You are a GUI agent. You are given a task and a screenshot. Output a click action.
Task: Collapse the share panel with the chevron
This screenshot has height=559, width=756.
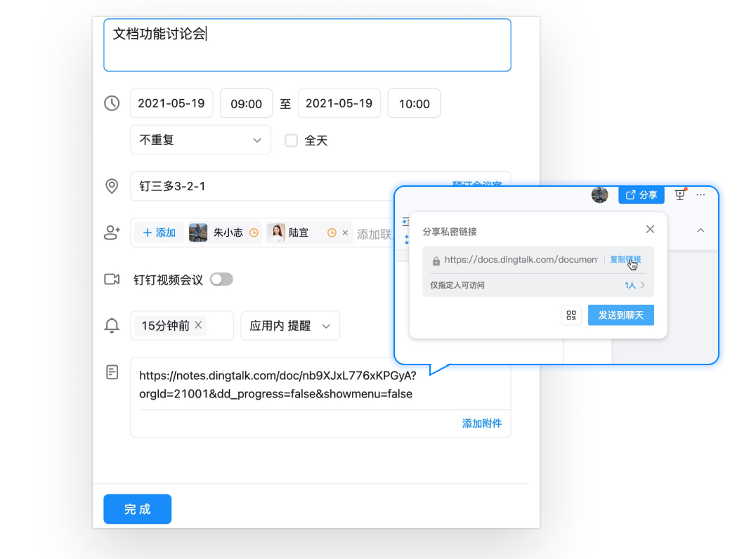tap(700, 230)
